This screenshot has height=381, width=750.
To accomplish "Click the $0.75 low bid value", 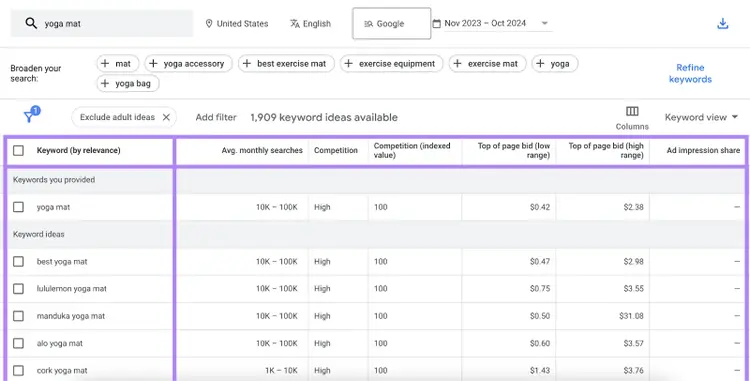I will tap(540, 289).
